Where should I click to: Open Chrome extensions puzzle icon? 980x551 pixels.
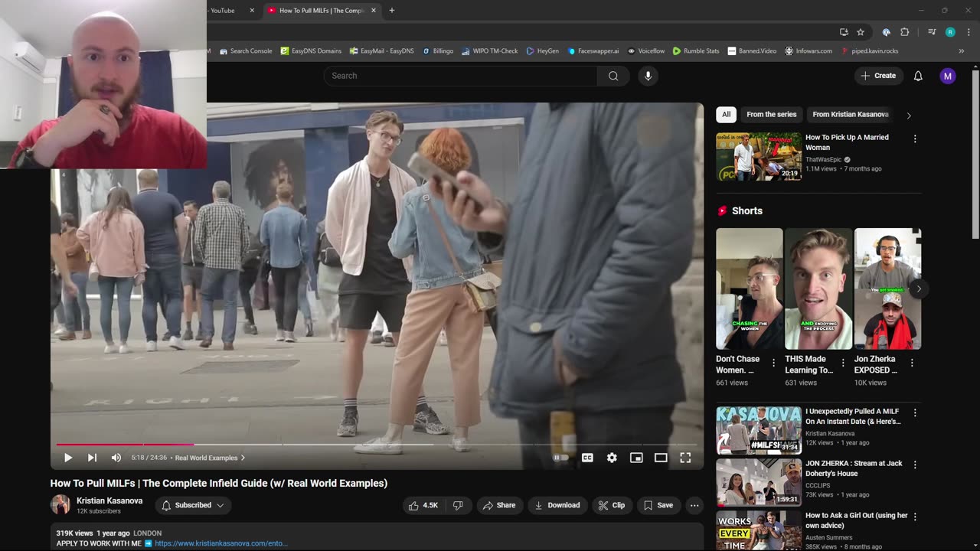tap(904, 32)
